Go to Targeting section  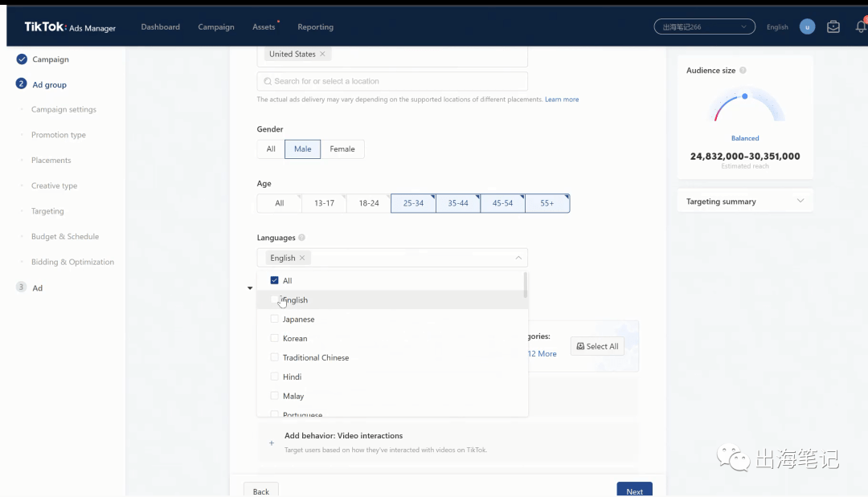47,211
